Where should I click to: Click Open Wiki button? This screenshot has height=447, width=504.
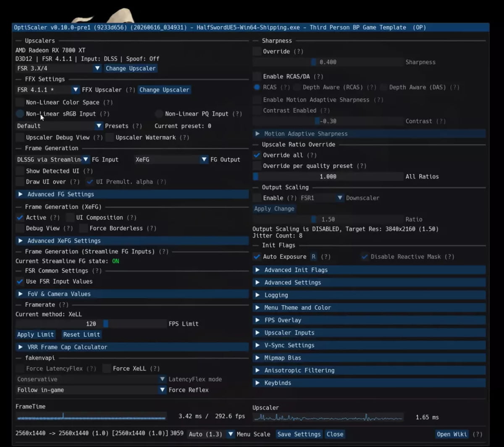[x=452, y=434]
